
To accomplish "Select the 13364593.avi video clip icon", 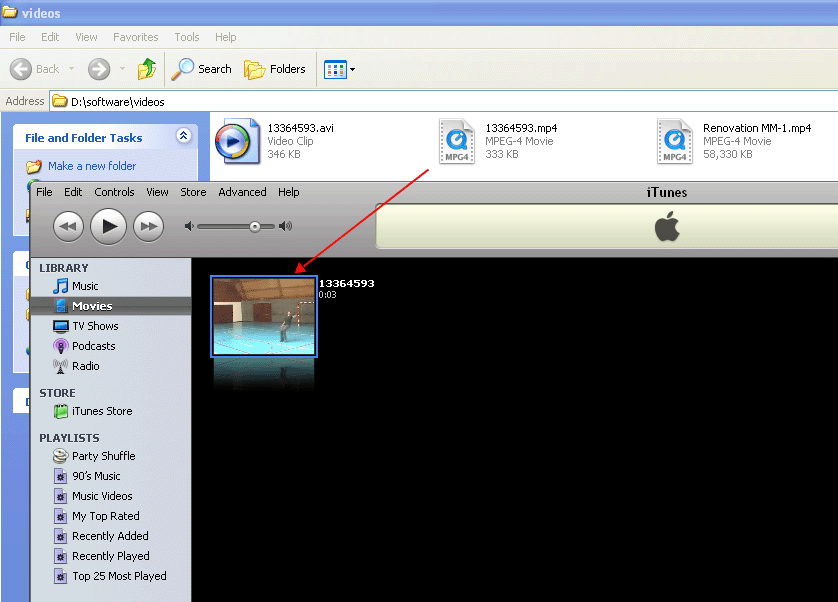I will [238, 141].
